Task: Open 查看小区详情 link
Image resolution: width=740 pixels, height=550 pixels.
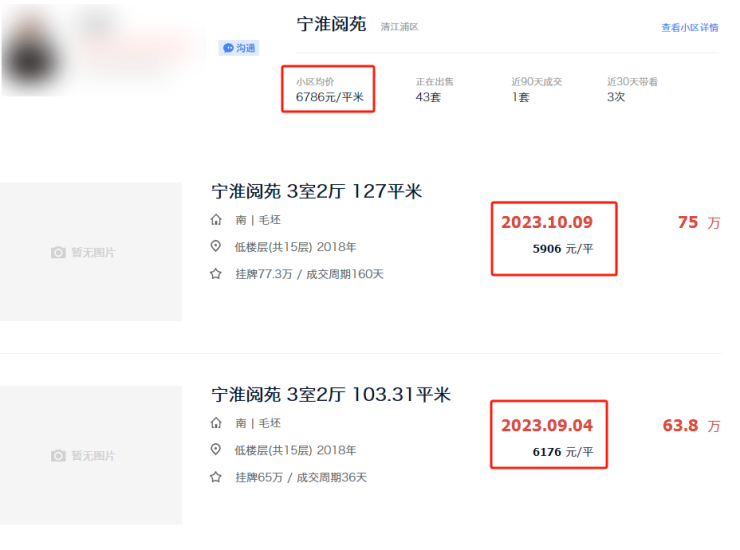Action: pos(689,28)
